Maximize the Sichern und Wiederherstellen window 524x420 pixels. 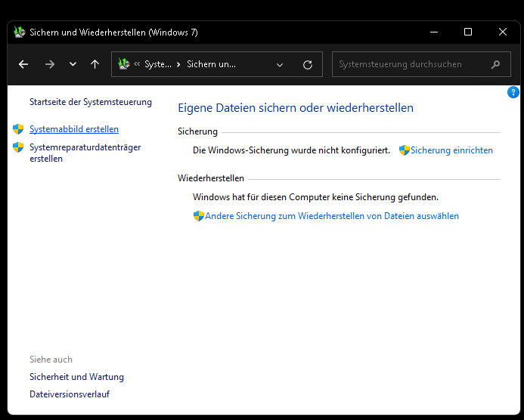point(468,32)
